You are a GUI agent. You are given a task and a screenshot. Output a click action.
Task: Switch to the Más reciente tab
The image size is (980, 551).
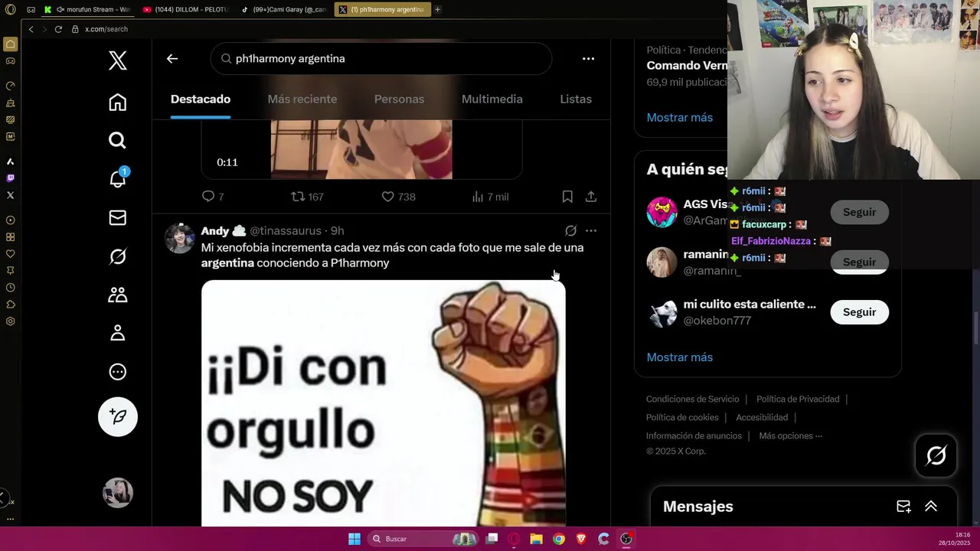(x=302, y=99)
